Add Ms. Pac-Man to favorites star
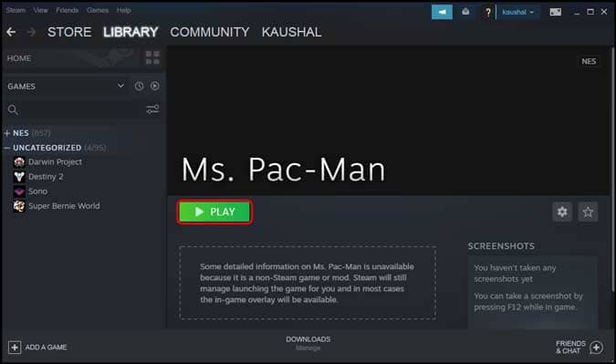This screenshot has width=616, height=364. pyautogui.click(x=588, y=212)
